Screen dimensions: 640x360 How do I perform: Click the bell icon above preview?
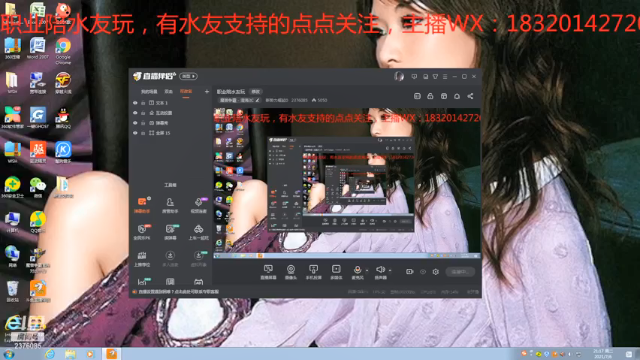point(457,96)
